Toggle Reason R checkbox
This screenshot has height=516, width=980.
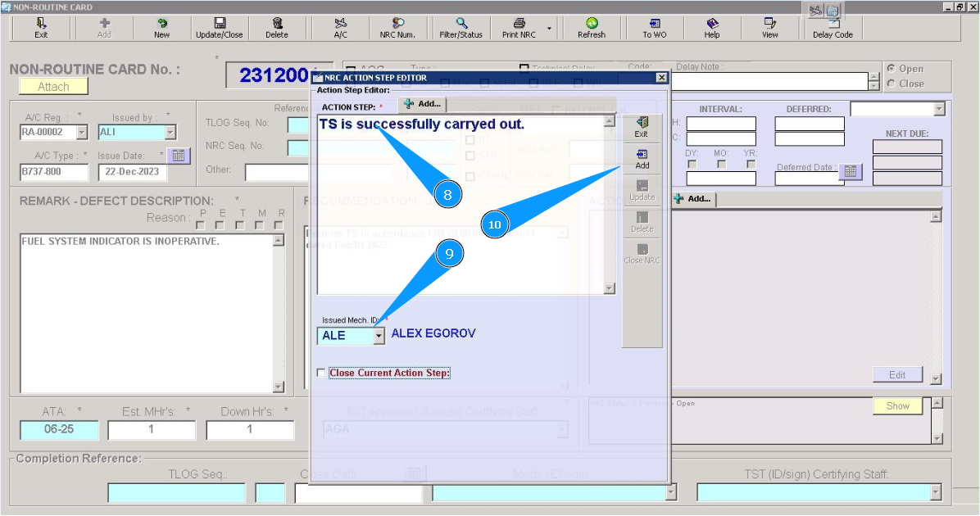coord(279,225)
